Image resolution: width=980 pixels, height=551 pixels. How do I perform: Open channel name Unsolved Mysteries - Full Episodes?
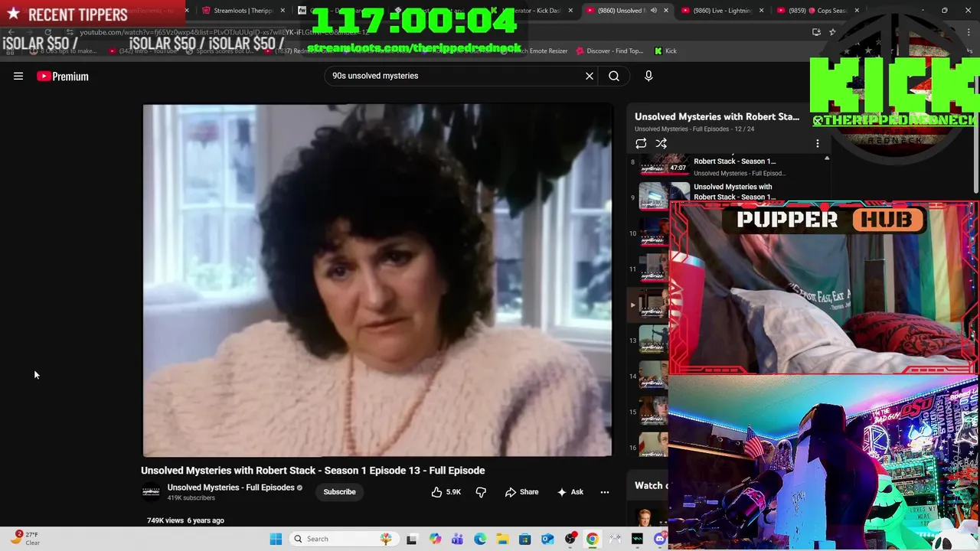pyautogui.click(x=230, y=487)
